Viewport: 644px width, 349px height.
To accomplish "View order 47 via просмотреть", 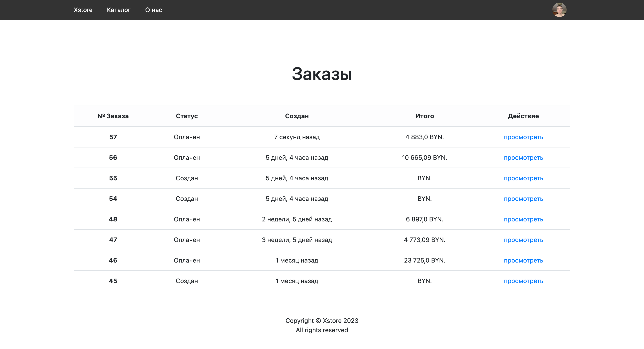I will (x=523, y=240).
